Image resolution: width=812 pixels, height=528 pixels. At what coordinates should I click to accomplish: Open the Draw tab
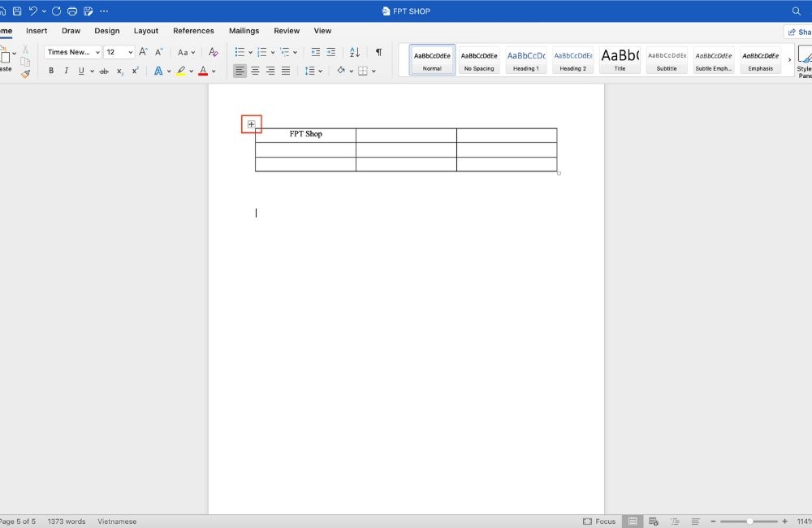(71, 31)
